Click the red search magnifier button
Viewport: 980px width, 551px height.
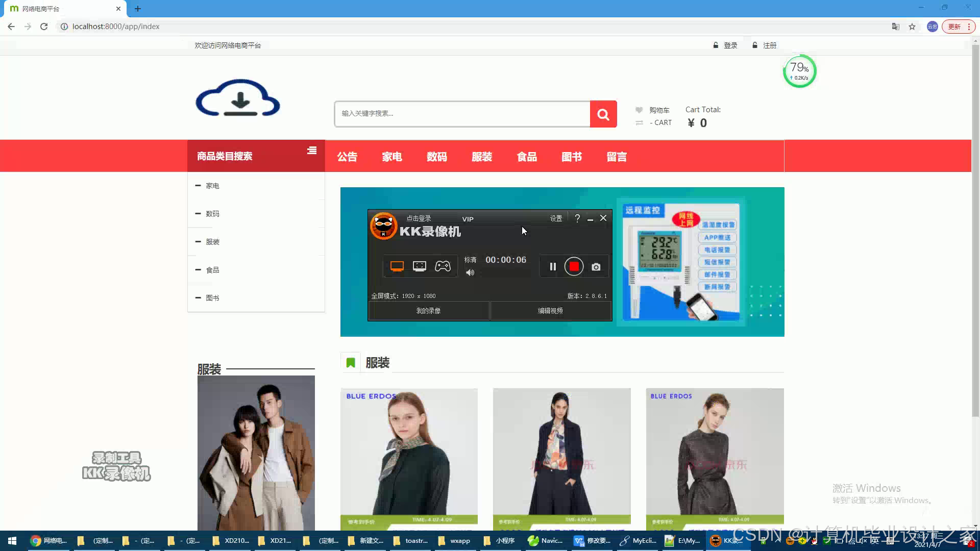tap(603, 114)
